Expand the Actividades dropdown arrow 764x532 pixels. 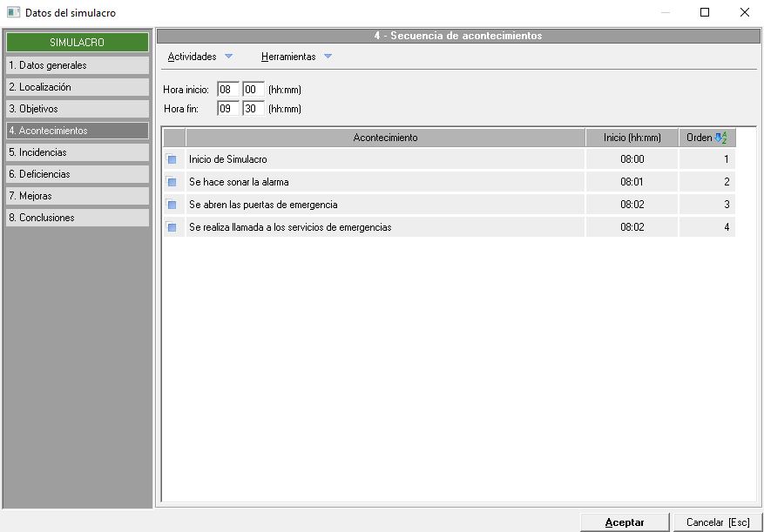pyautogui.click(x=228, y=57)
